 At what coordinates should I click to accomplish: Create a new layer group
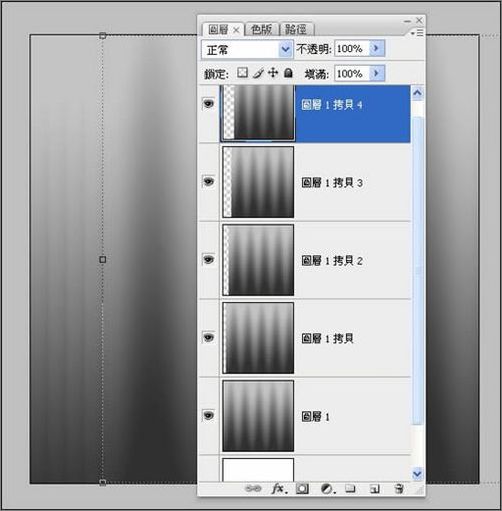click(350, 489)
